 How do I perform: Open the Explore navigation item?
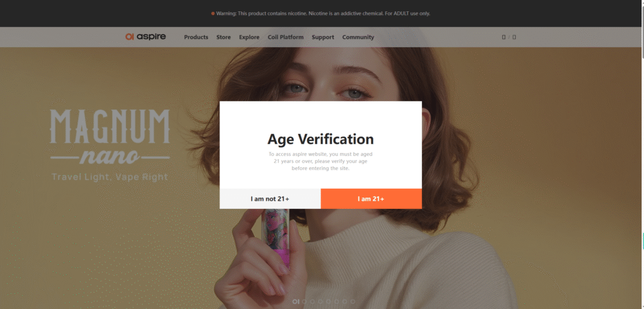(249, 37)
